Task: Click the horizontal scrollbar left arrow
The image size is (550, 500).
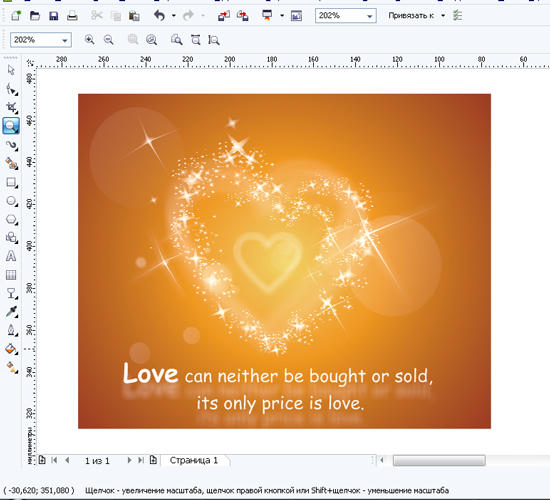Action: (x=382, y=460)
